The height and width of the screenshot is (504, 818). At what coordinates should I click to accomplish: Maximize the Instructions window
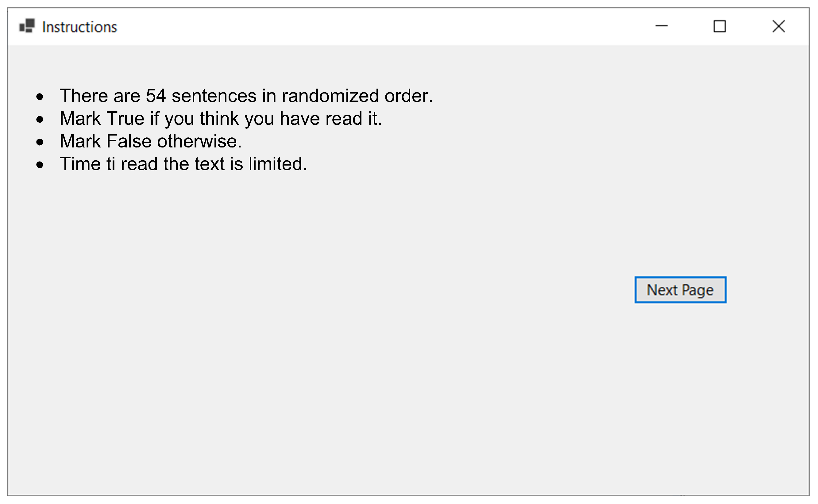click(x=719, y=26)
